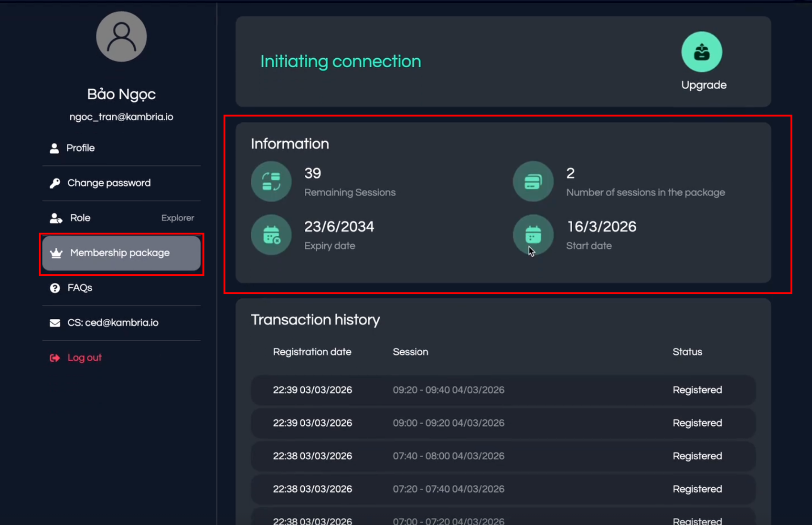The image size is (812, 525).
Task: Click the Upgrade label text
Action: [x=704, y=85]
